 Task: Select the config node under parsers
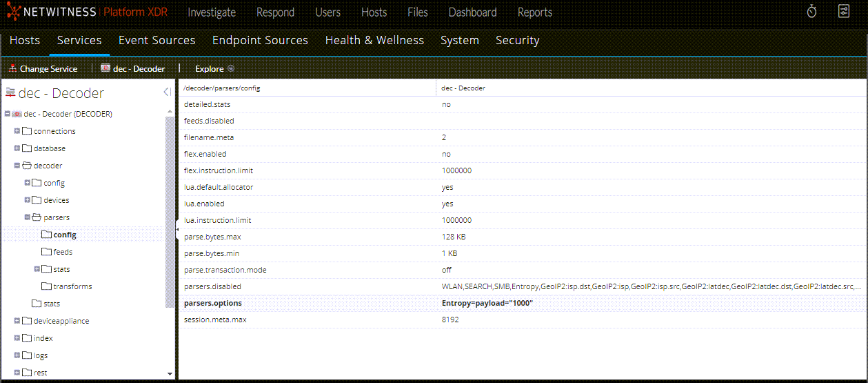(x=65, y=235)
